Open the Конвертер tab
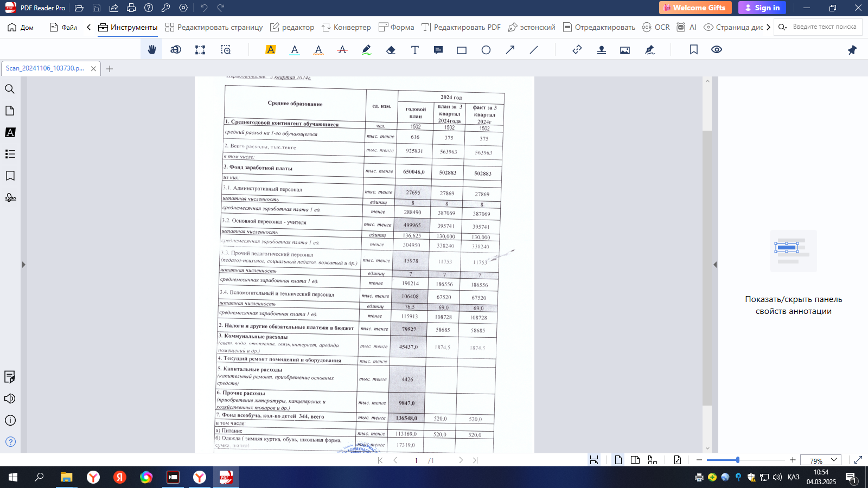This screenshot has height=488, width=868. tap(346, 27)
